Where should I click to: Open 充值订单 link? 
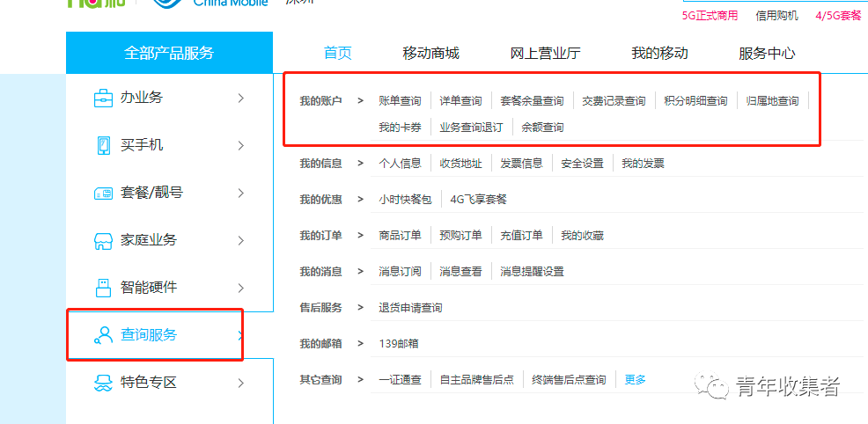tap(521, 236)
